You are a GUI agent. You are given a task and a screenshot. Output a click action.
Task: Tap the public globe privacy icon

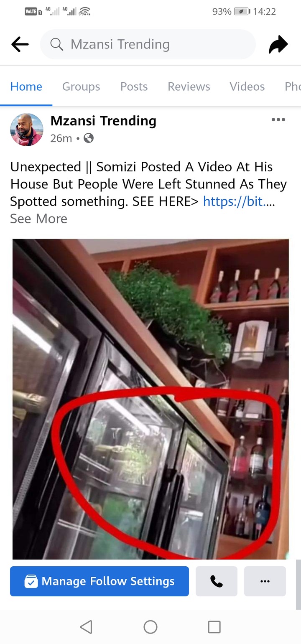[x=89, y=138]
